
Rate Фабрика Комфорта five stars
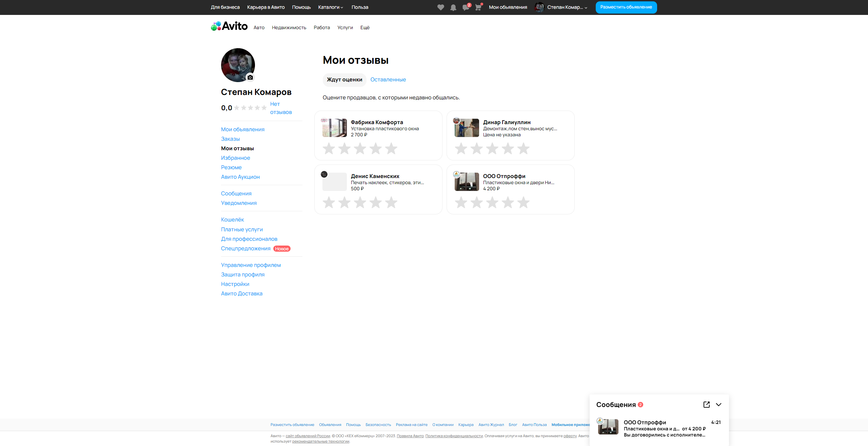(x=391, y=149)
